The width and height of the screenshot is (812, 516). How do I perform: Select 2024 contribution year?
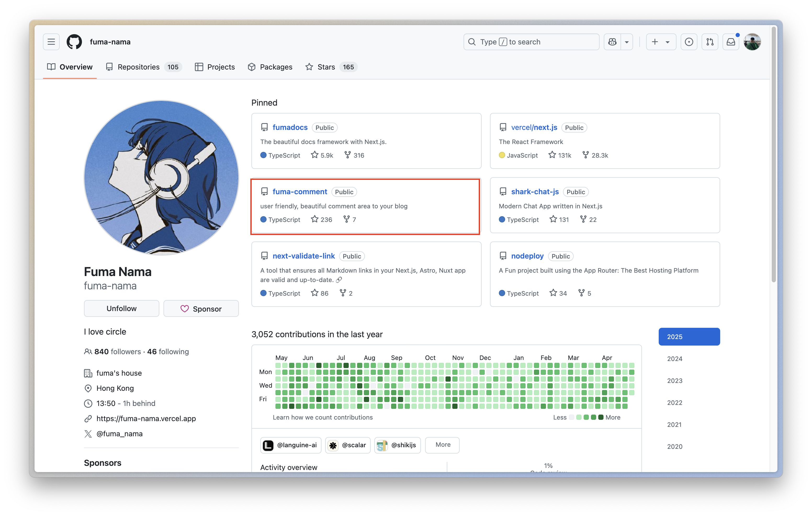[674, 359]
